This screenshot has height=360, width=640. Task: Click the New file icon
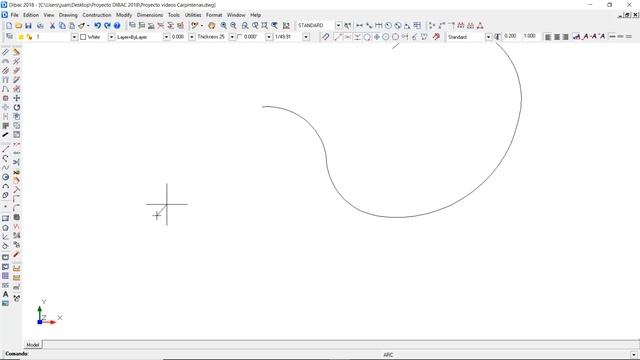point(9,25)
